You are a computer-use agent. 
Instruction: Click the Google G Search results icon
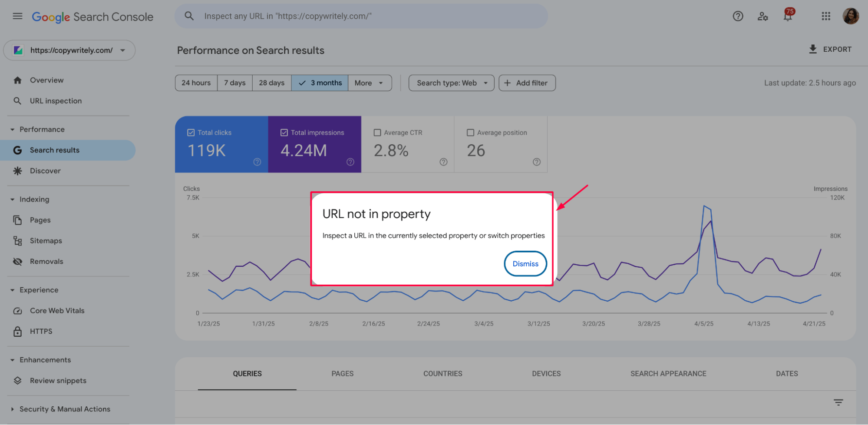click(17, 150)
